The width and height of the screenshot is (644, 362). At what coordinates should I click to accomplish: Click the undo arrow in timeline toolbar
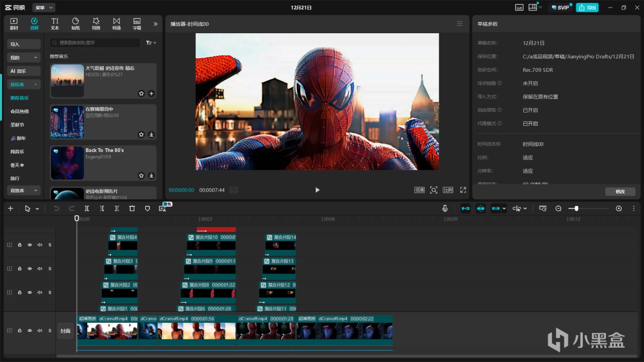tap(56, 209)
